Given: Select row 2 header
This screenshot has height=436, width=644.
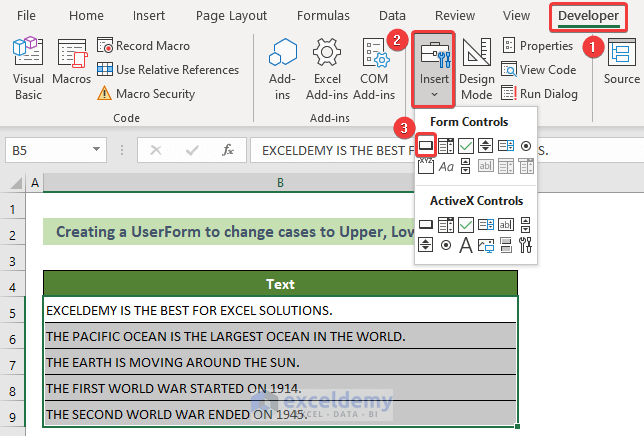Looking at the screenshot, I should 13,235.
